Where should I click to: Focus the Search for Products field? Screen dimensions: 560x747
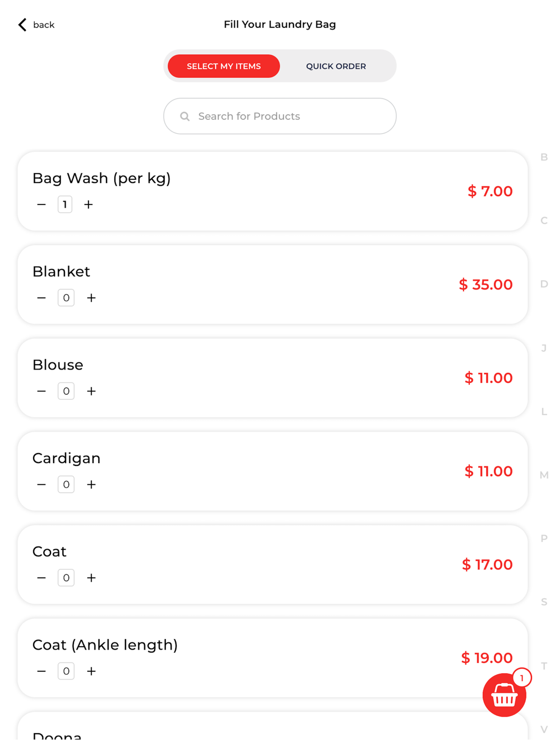pos(280,116)
